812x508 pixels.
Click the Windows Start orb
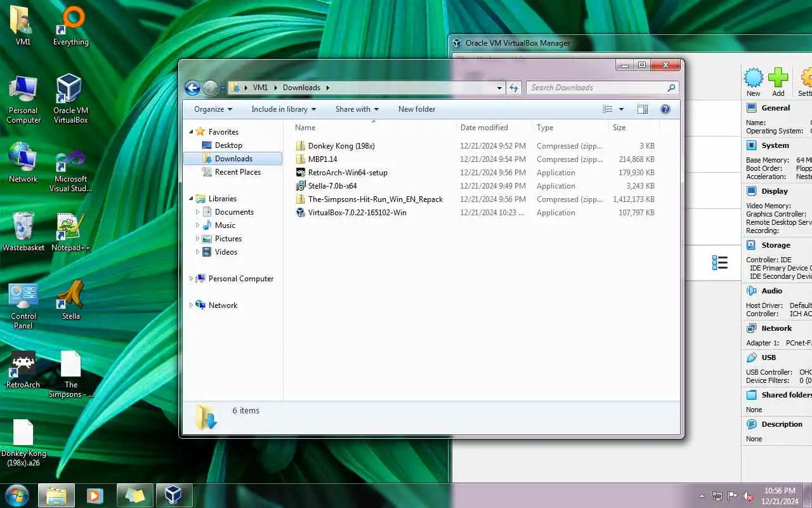[x=16, y=495]
